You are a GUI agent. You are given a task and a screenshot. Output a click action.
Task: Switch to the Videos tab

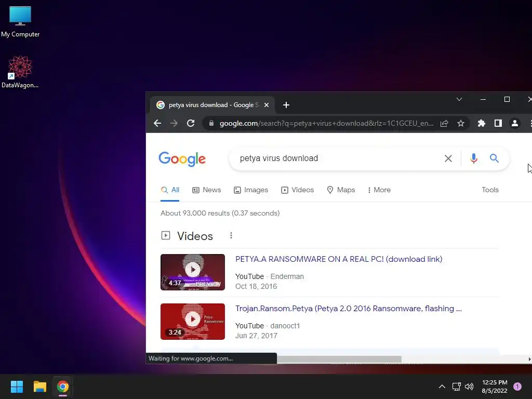pyautogui.click(x=297, y=190)
